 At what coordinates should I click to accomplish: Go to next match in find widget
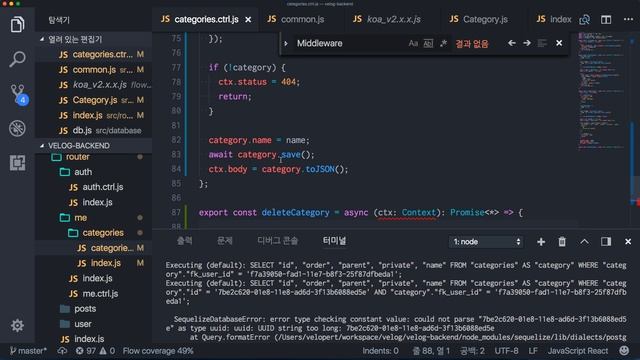(527, 43)
